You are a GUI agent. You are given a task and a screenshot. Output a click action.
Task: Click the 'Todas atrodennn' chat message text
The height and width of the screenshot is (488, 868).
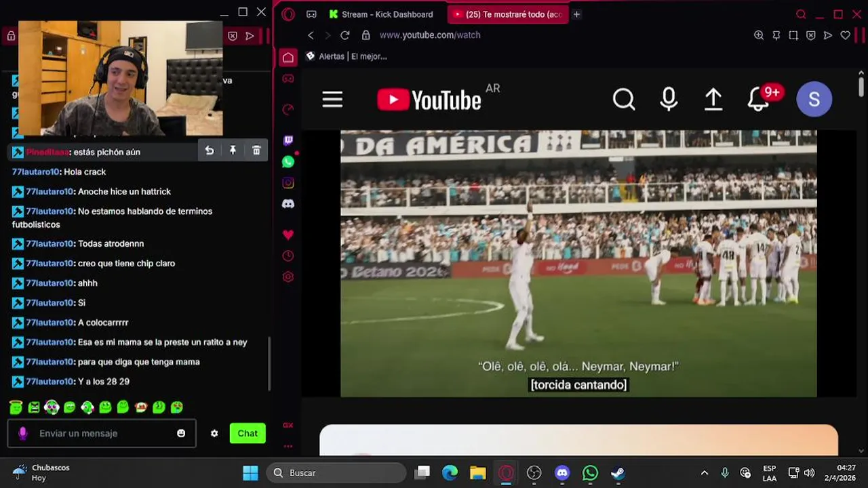pos(111,243)
